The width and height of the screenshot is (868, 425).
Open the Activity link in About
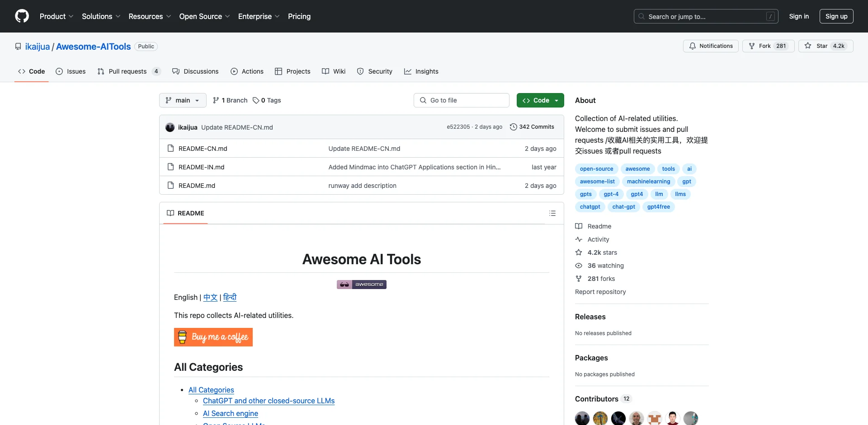click(x=592, y=239)
